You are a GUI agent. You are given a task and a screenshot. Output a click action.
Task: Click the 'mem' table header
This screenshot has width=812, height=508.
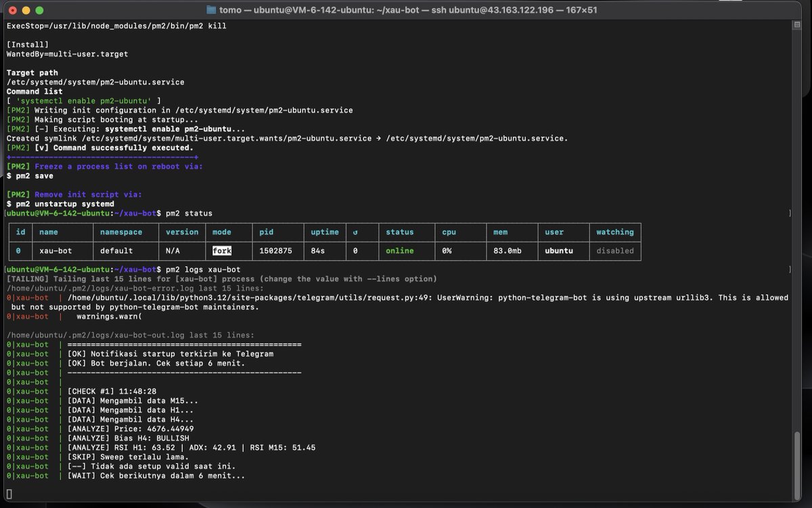click(x=501, y=232)
